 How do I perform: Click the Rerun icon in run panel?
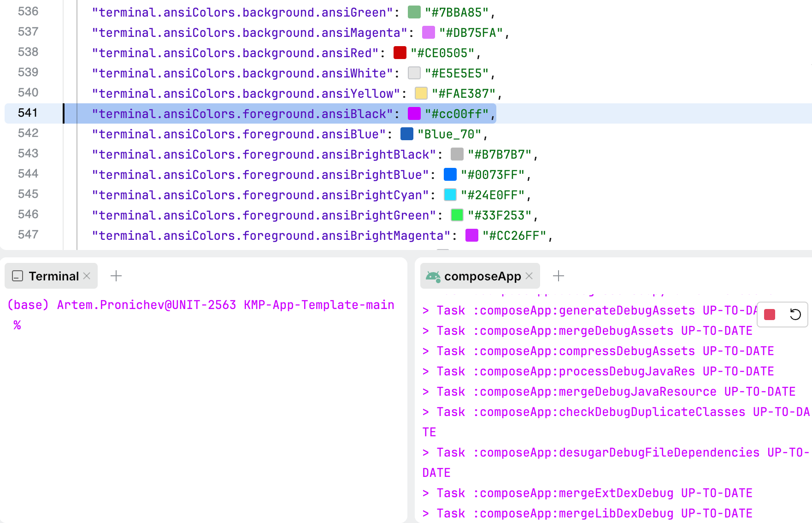coord(795,315)
